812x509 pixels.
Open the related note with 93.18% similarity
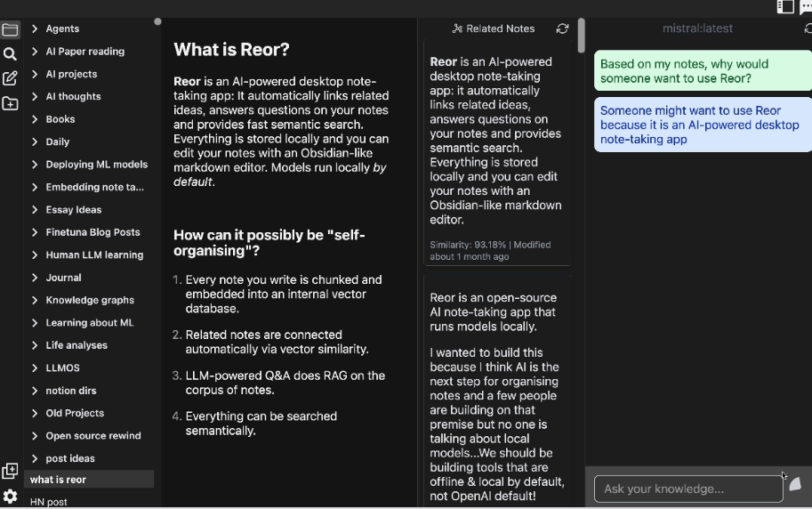pyautogui.click(x=497, y=153)
